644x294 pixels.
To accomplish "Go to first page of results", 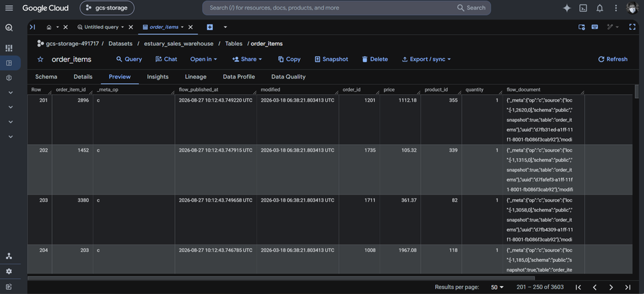I will point(578,287).
